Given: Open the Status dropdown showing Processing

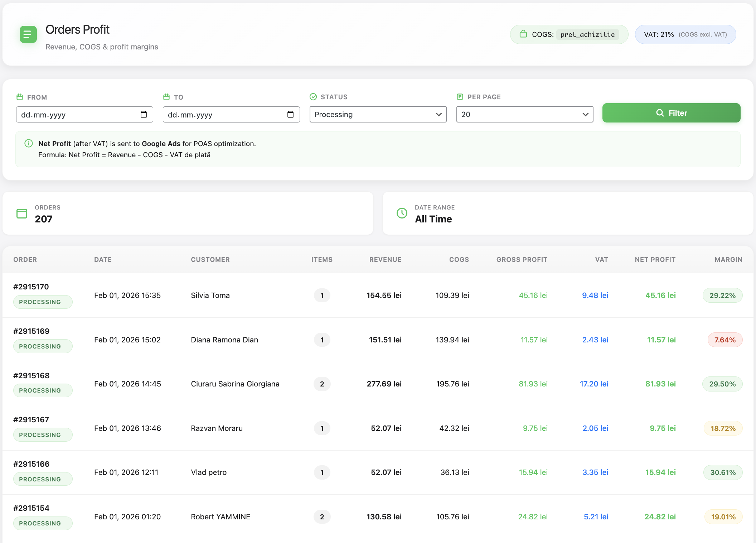Looking at the screenshot, I should (x=378, y=115).
